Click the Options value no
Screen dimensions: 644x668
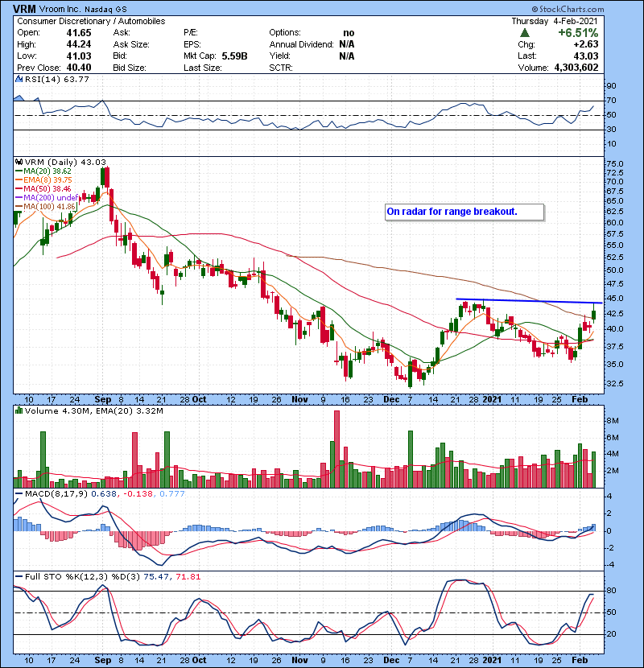click(349, 33)
